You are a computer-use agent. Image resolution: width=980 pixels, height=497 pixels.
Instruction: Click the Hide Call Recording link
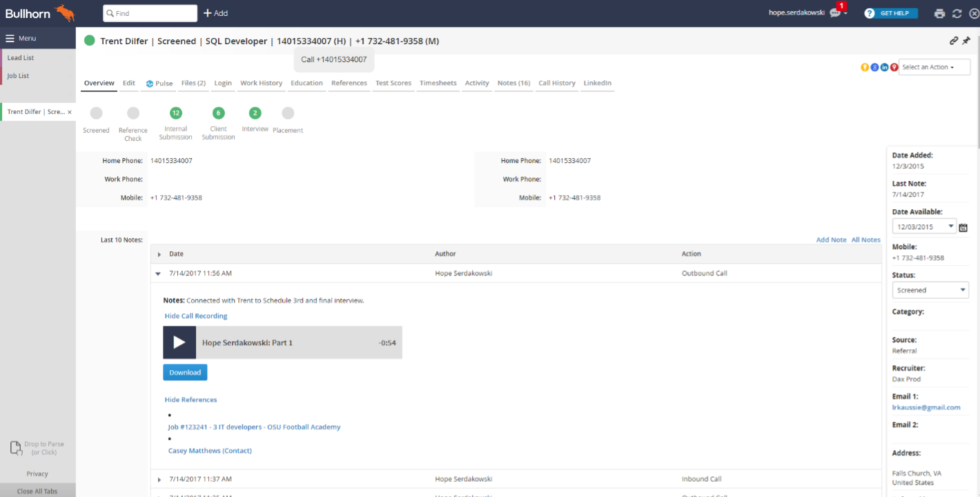click(196, 316)
